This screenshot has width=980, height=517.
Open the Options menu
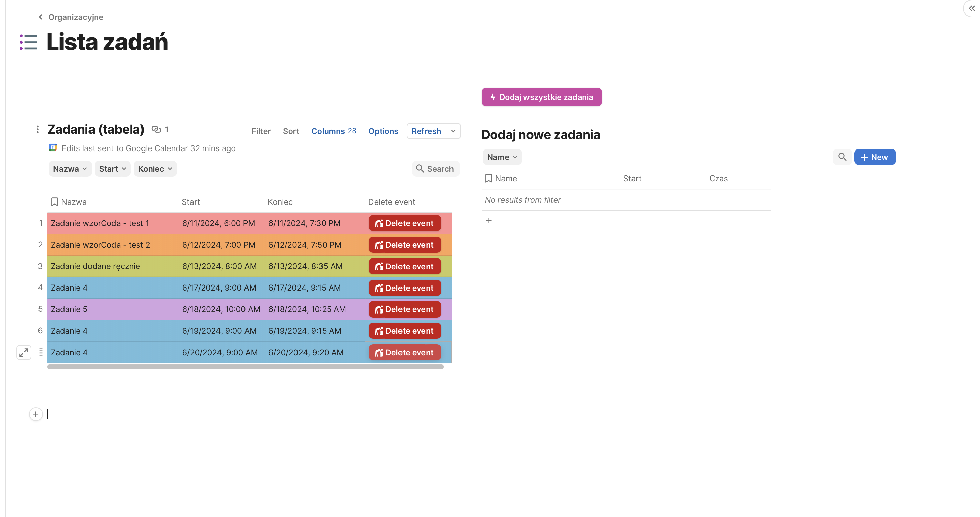(x=383, y=131)
